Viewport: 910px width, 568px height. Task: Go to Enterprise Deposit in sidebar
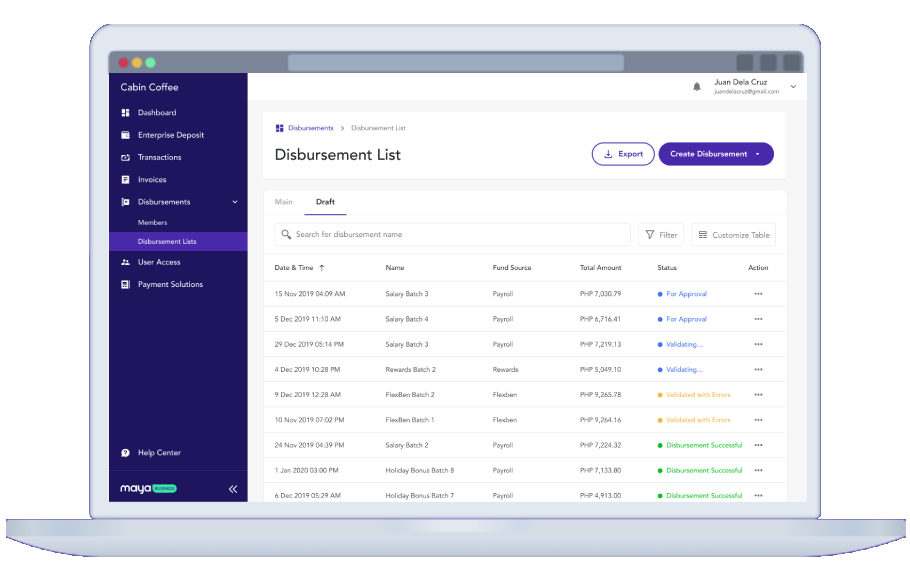point(171,135)
